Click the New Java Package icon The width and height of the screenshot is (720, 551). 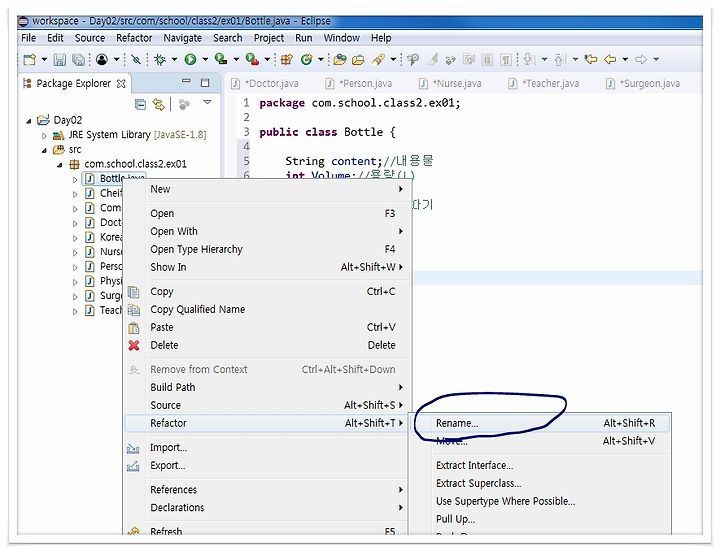click(x=287, y=59)
